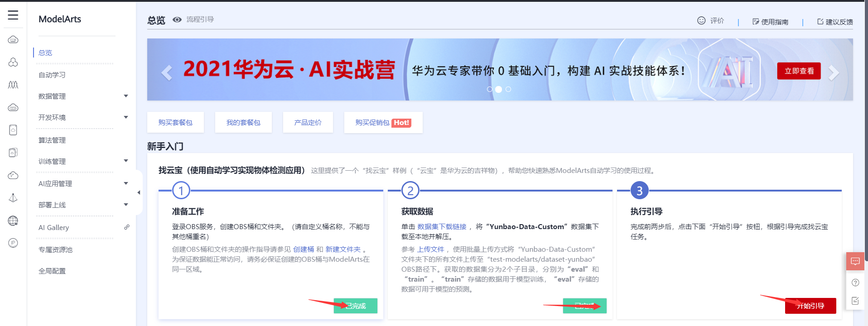Open 自动学习 in the sidebar
This screenshot has height=326, width=868.
pyautogui.click(x=52, y=75)
